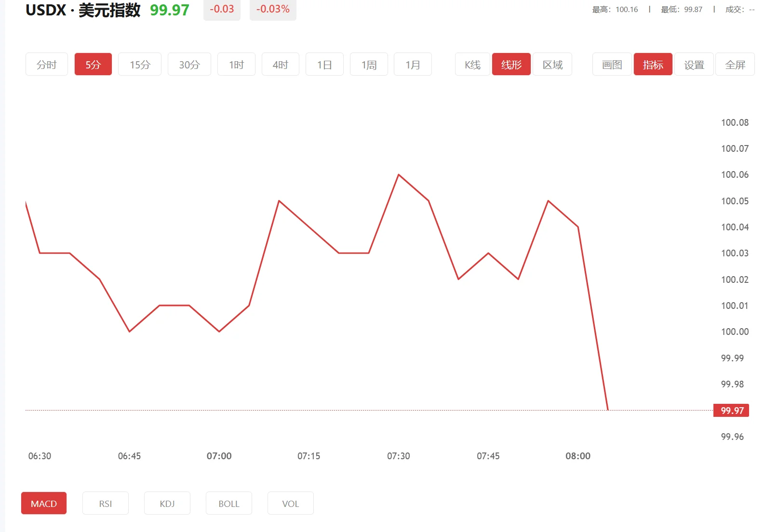Open the 设置 settings panel
The width and height of the screenshot is (778, 532).
pyautogui.click(x=694, y=65)
